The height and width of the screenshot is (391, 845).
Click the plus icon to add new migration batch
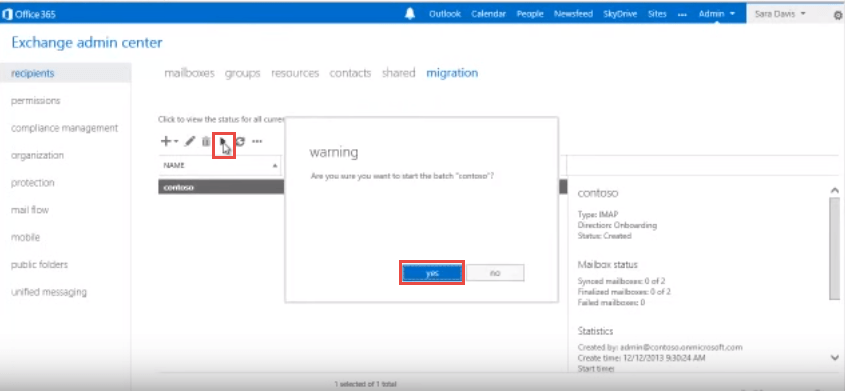(166, 142)
